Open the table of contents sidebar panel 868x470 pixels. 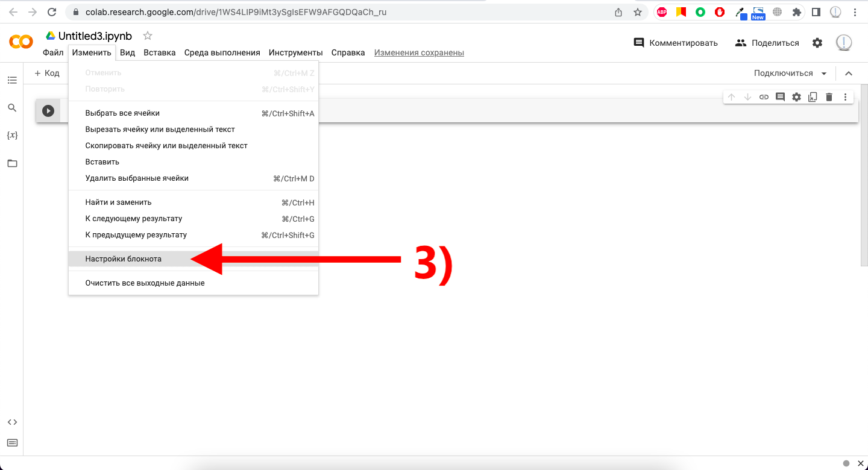[x=12, y=80]
